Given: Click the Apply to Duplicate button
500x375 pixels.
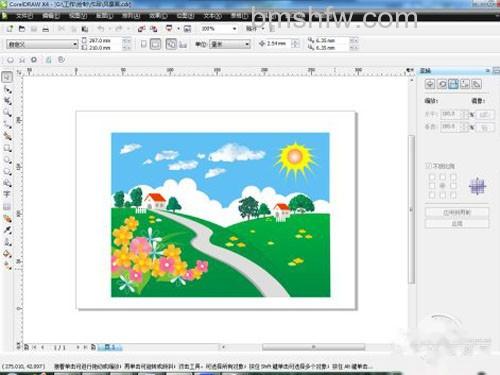Looking at the screenshot, I should tap(457, 212).
